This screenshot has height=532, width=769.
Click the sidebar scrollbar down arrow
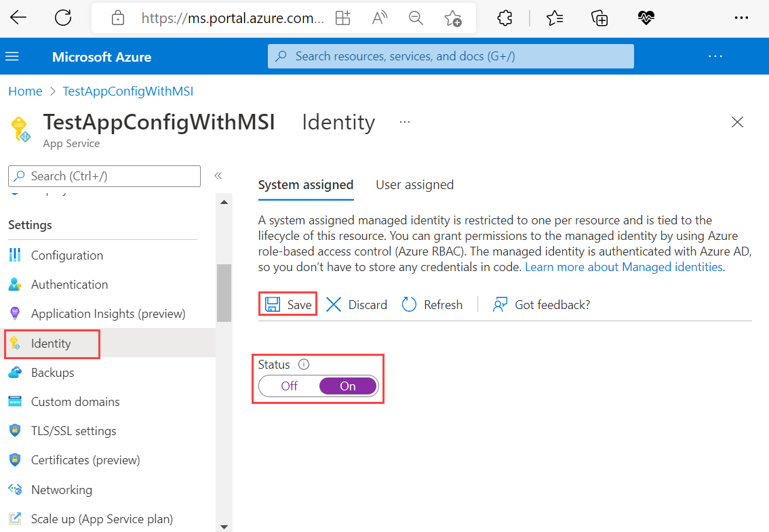[224, 527]
